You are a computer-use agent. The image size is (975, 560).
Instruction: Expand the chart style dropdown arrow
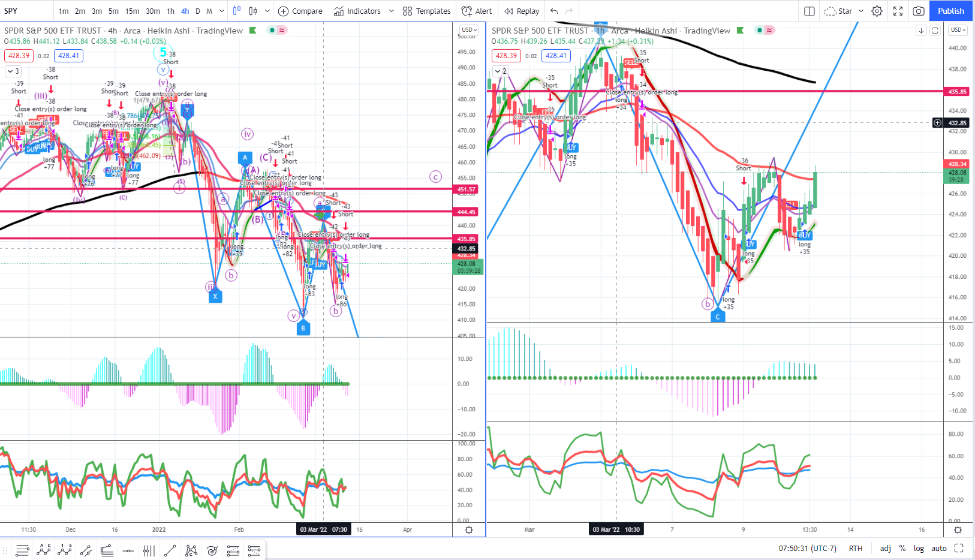click(267, 11)
